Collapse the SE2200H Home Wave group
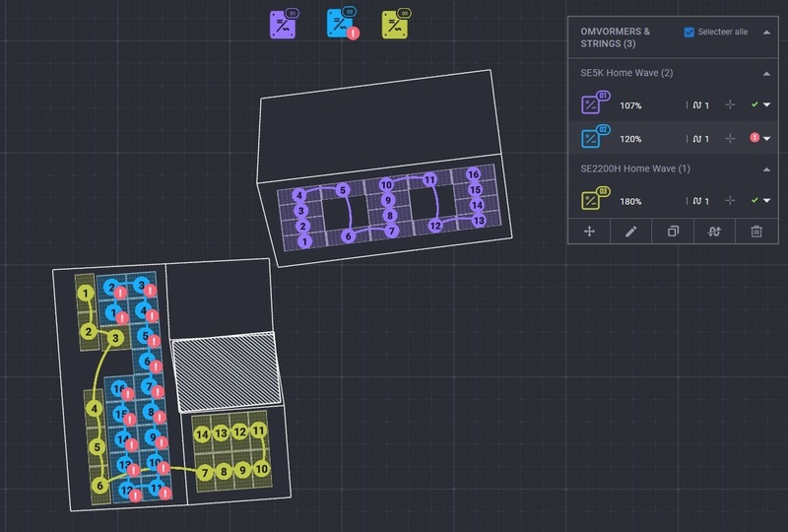The width and height of the screenshot is (788, 532). coord(766,169)
